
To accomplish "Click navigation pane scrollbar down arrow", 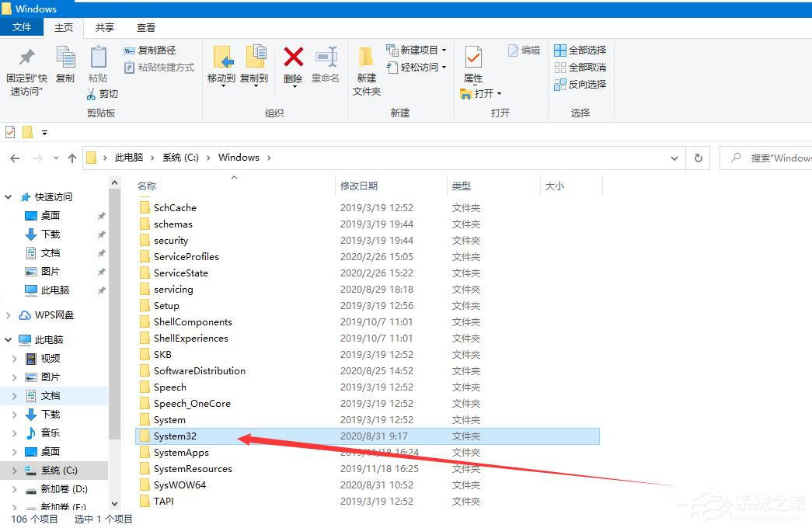I will (114, 504).
